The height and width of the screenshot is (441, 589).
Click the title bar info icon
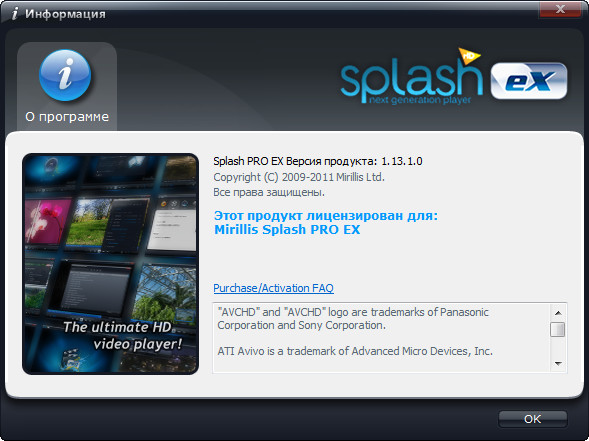click(15, 14)
